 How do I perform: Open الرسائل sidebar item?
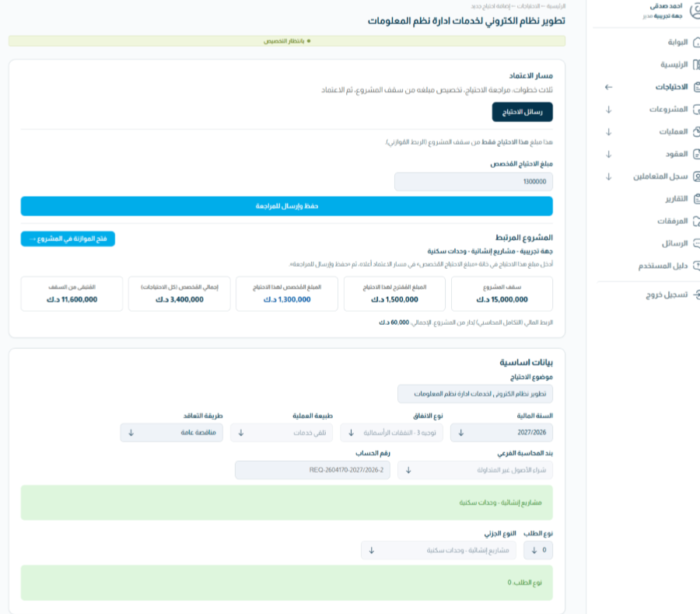tap(674, 243)
